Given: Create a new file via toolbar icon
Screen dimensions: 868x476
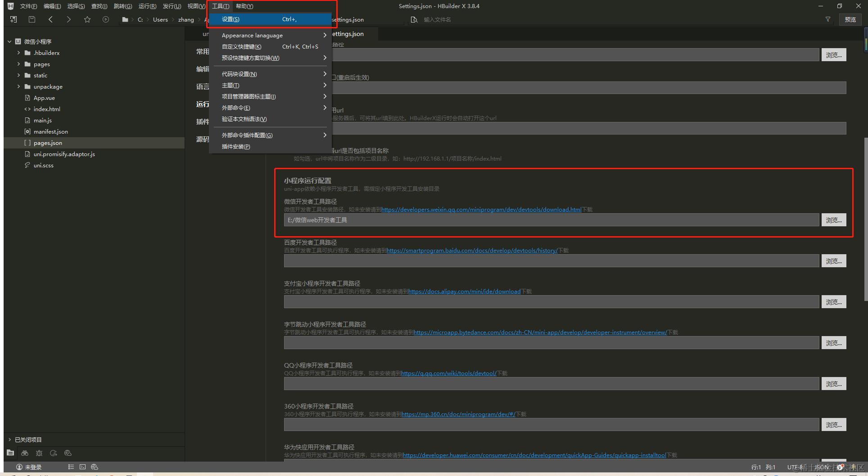Looking at the screenshot, I should click(13, 19).
